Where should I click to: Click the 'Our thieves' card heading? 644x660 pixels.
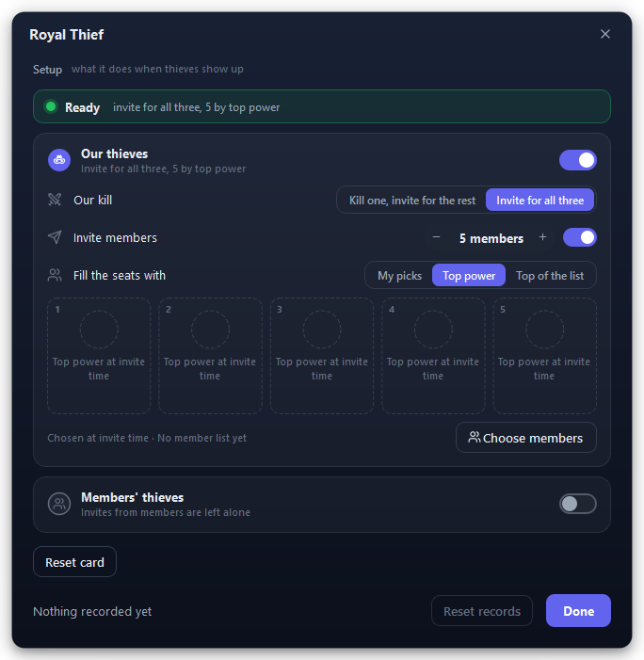point(114,154)
